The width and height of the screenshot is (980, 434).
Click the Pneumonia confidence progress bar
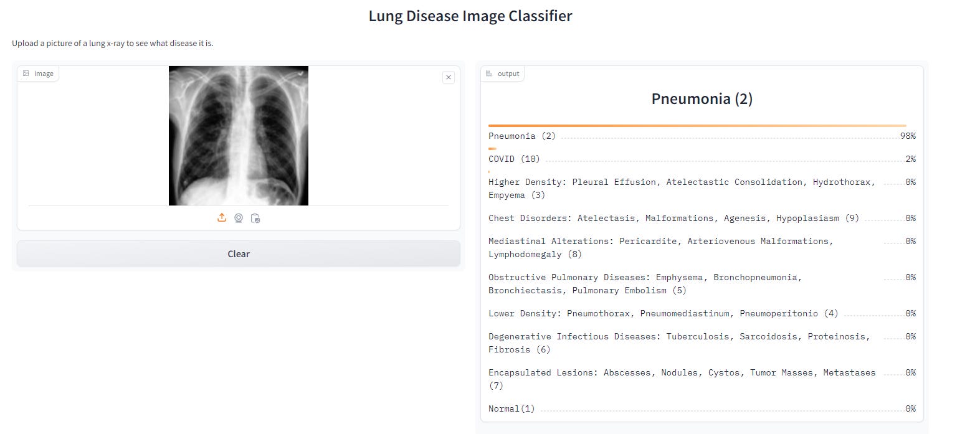[701, 125]
